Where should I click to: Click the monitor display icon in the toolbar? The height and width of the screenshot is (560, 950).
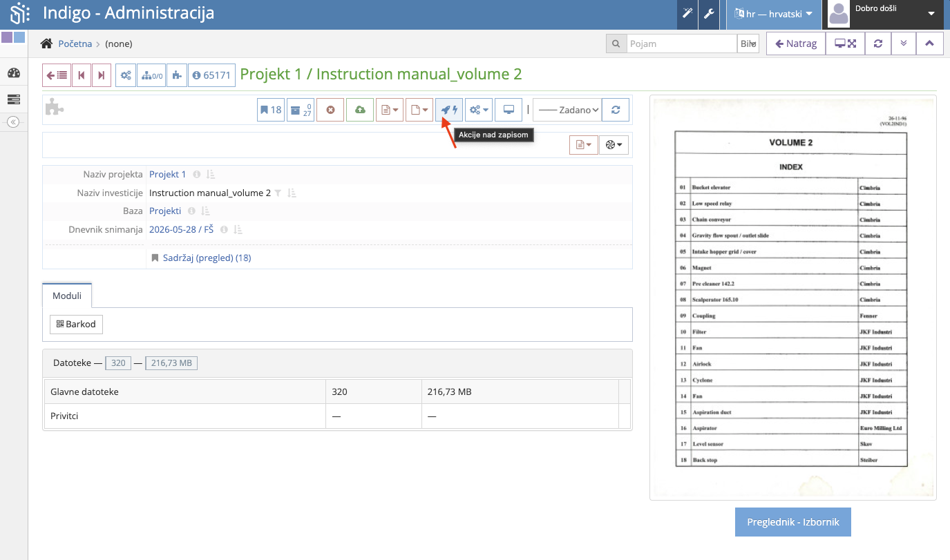coord(509,110)
